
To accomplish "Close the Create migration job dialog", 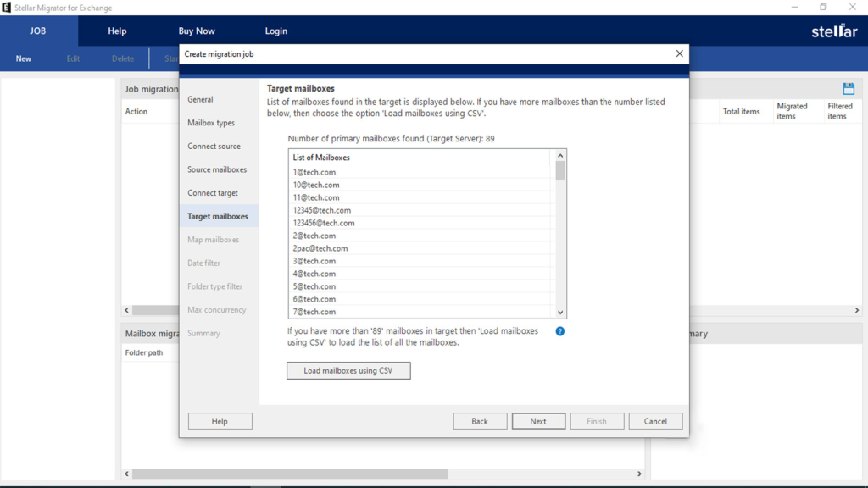I will [679, 53].
